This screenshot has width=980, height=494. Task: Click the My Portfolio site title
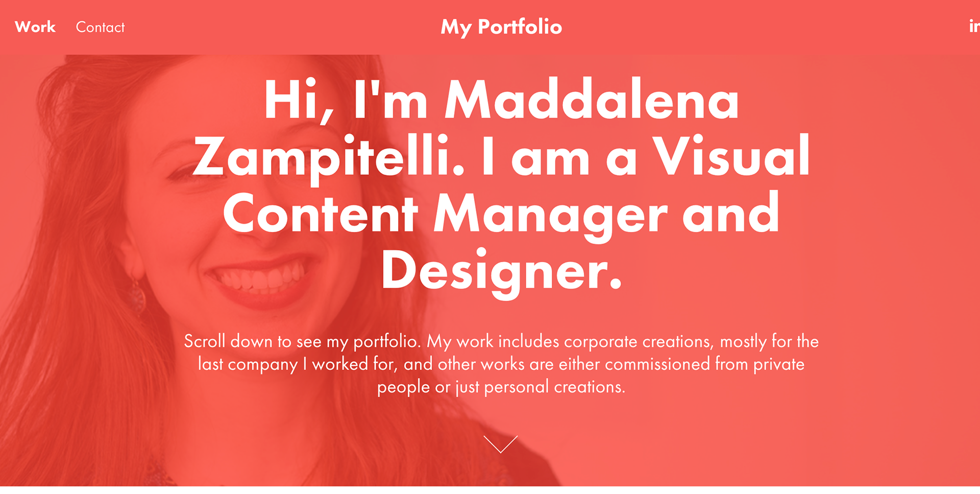click(x=501, y=27)
